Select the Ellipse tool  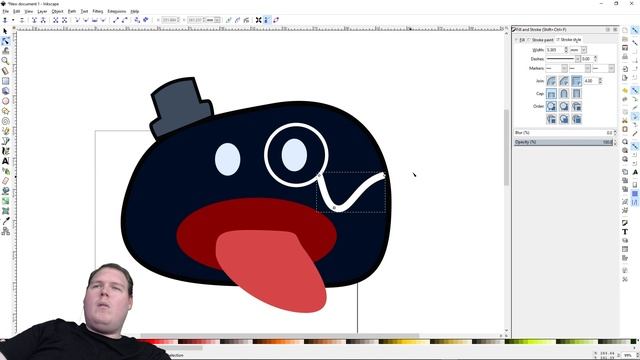[x=5, y=101]
